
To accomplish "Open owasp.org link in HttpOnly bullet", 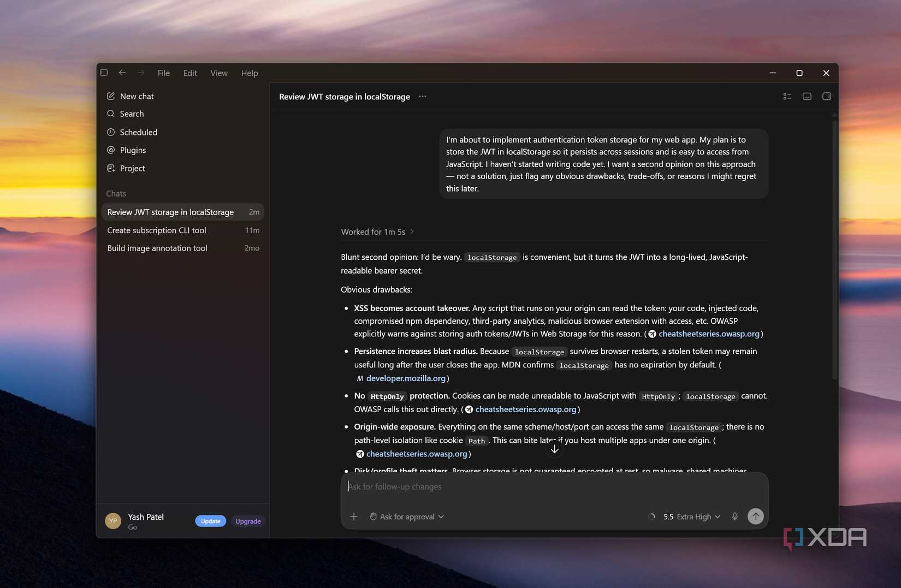I will [526, 409].
